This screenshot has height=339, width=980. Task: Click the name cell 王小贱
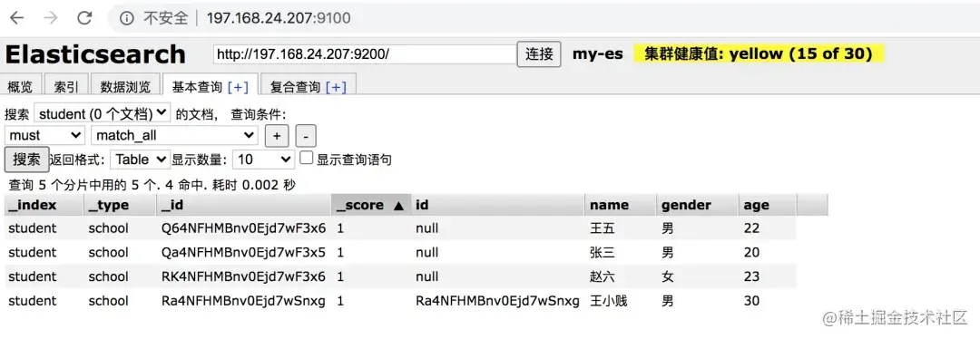click(609, 301)
